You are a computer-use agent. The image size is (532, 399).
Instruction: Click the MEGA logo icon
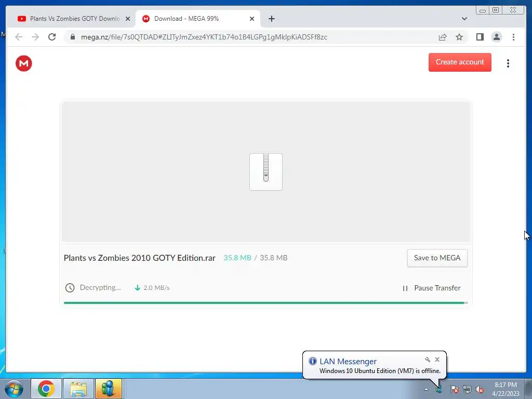(24, 63)
